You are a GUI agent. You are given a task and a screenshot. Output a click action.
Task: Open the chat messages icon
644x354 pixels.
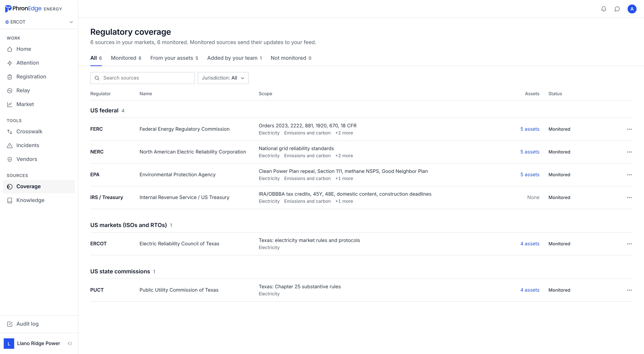tap(617, 9)
